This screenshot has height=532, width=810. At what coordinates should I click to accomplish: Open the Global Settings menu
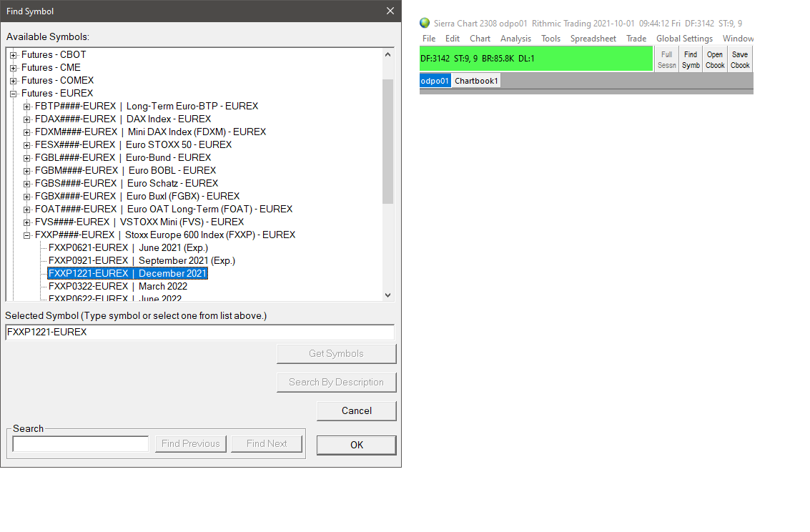tap(684, 39)
